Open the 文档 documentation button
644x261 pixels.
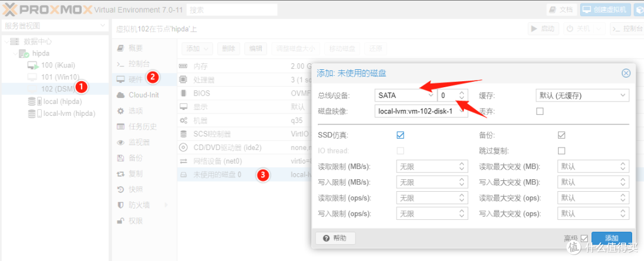[561, 10]
